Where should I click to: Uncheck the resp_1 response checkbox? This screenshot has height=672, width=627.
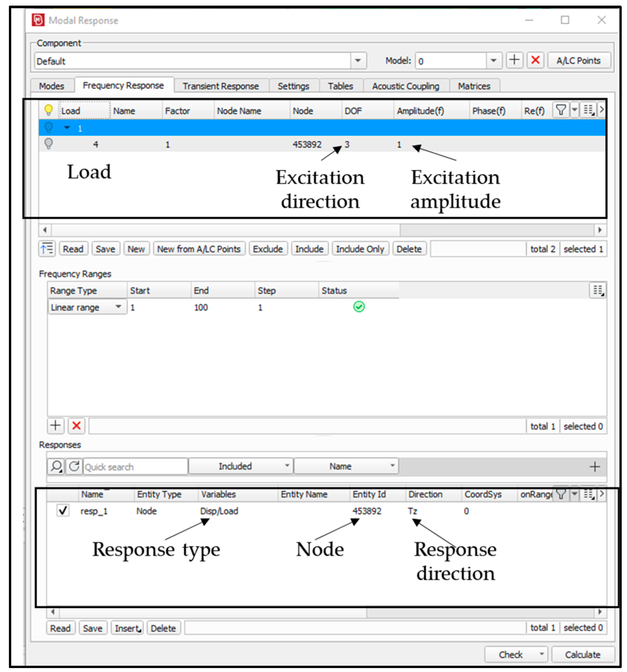tap(63, 510)
